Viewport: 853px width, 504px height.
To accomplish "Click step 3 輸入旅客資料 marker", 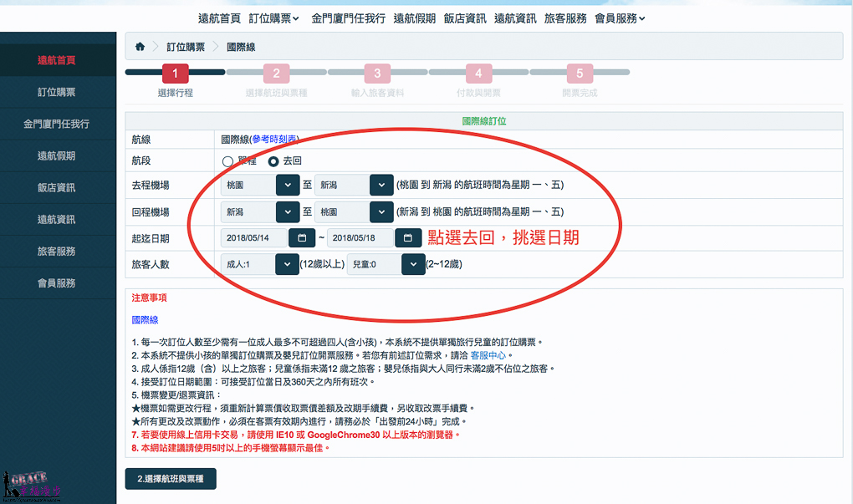I will 377,74.
